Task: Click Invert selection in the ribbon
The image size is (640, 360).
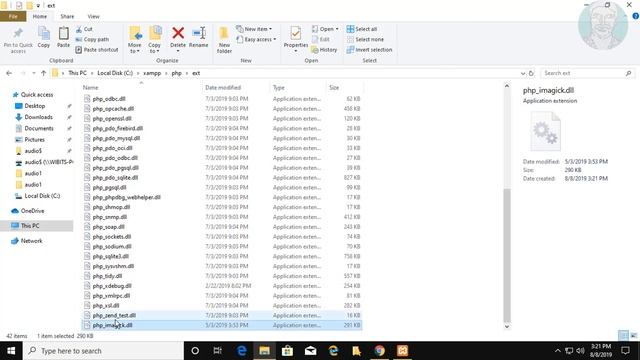Action: [369, 49]
